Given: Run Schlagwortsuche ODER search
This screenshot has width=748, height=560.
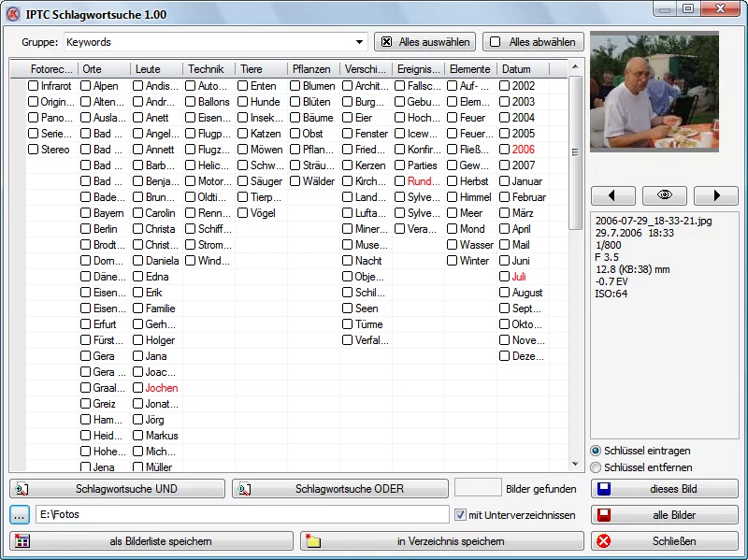Looking at the screenshot, I should tap(340, 489).
